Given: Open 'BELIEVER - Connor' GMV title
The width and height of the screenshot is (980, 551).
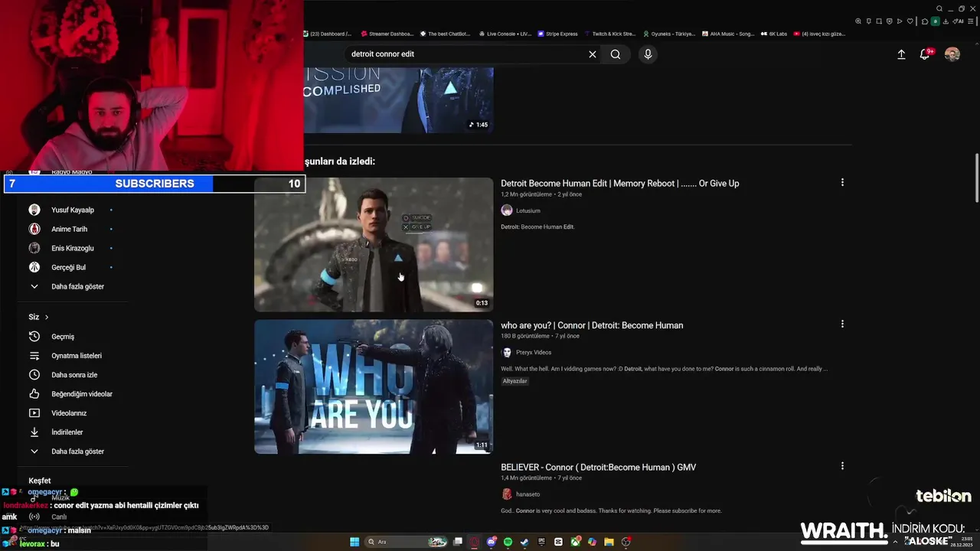Looking at the screenshot, I should [x=598, y=467].
